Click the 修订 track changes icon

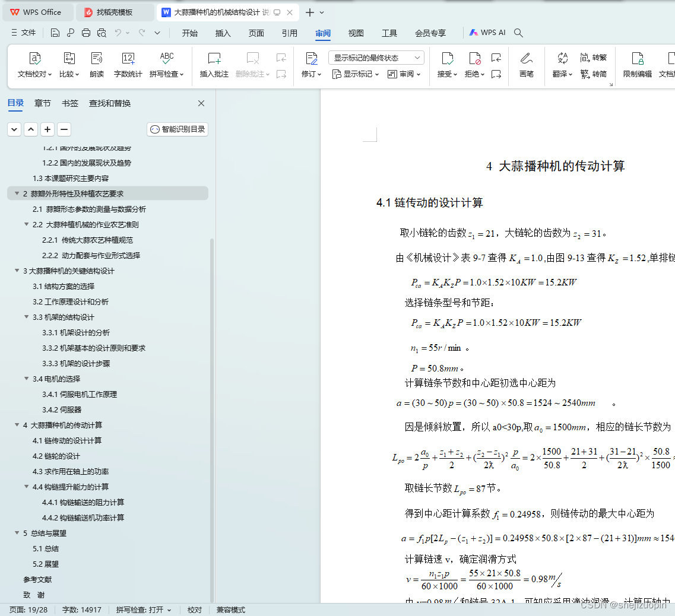pyautogui.click(x=311, y=59)
